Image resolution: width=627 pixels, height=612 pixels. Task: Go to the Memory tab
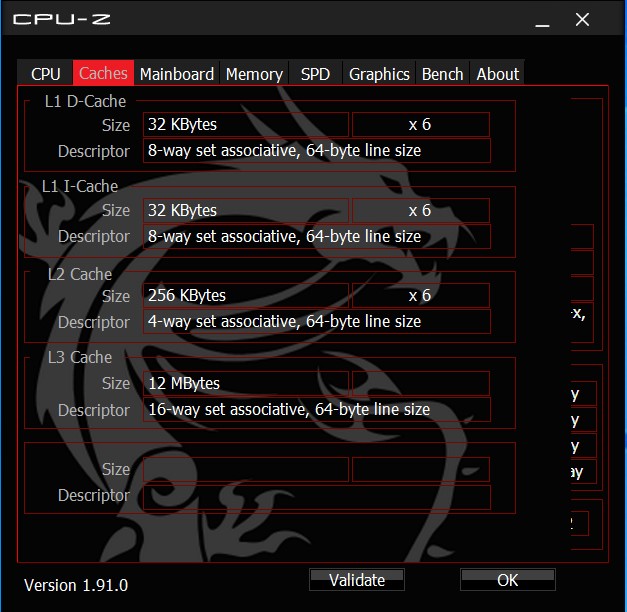[x=254, y=74]
